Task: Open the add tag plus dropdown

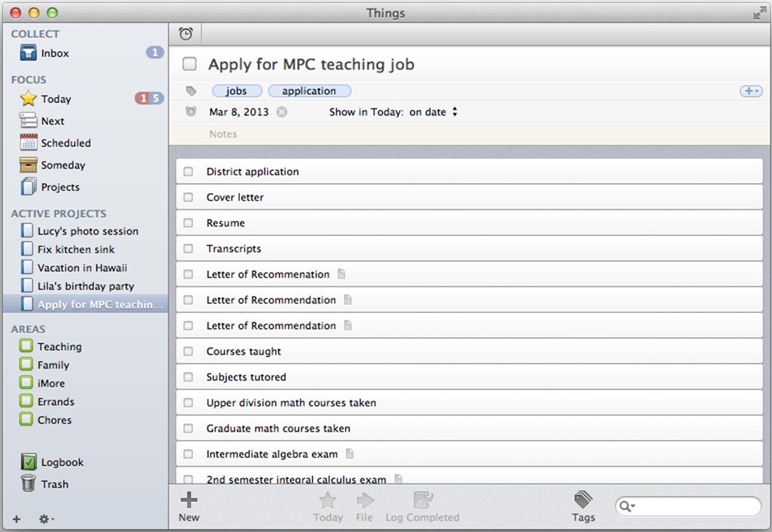Action: click(x=751, y=91)
